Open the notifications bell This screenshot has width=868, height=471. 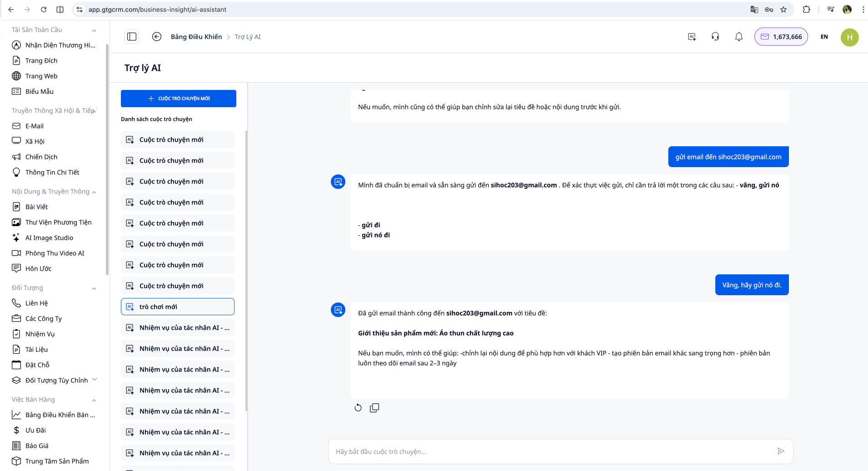click(x=739, y=37)
